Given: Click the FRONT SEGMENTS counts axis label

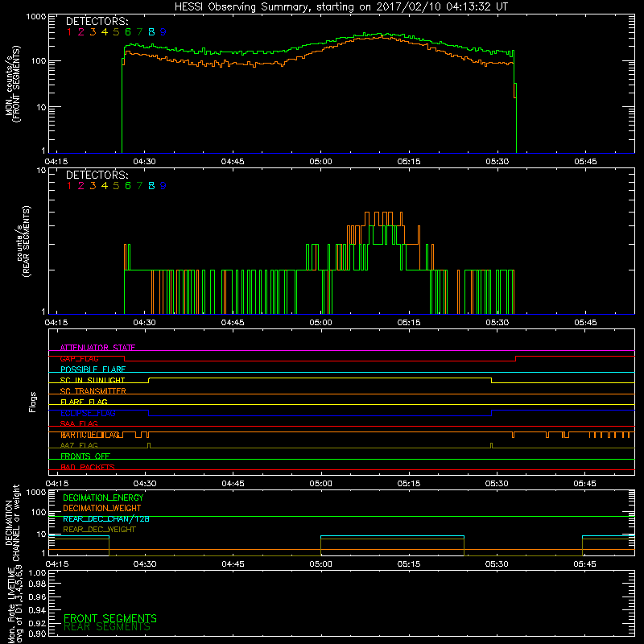Looking at the screenshot, I should [x=12, y=85].
